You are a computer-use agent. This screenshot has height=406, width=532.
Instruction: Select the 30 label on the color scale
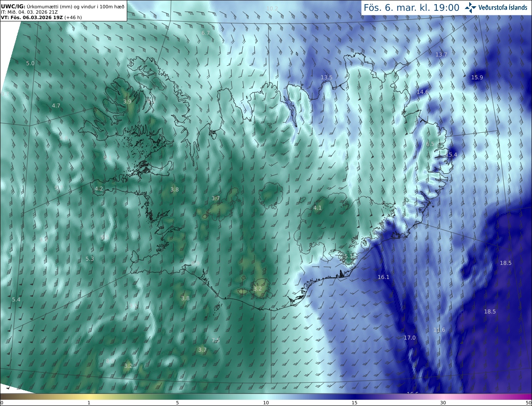coord(443,403)
